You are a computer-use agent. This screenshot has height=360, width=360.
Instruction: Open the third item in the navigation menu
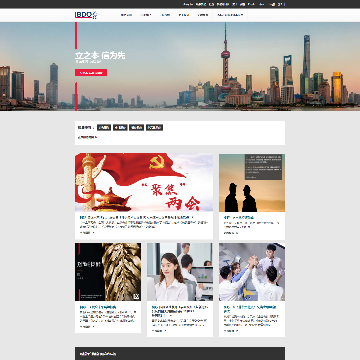pos(165,15)
